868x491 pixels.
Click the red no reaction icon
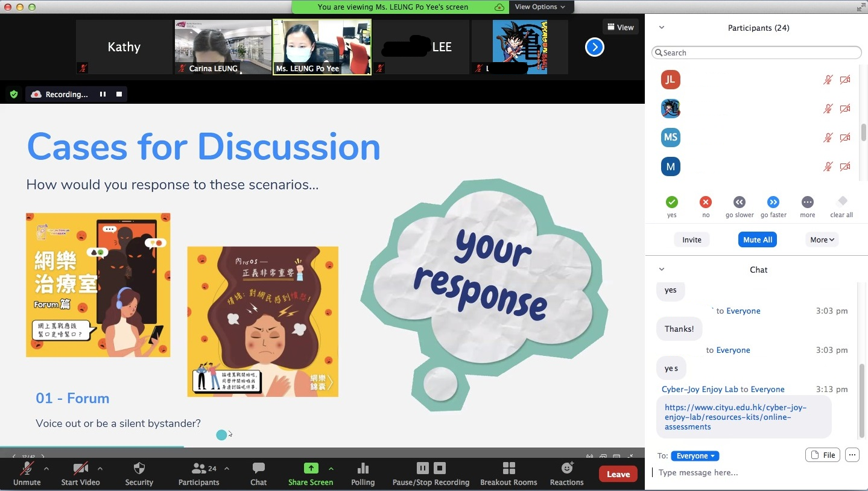click(705, 202)
